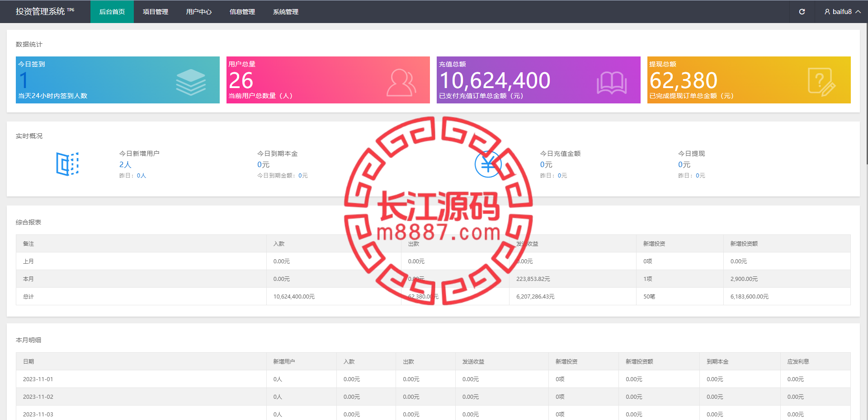Click the 本月 row label in 综合报表

(x=28, y=279)
